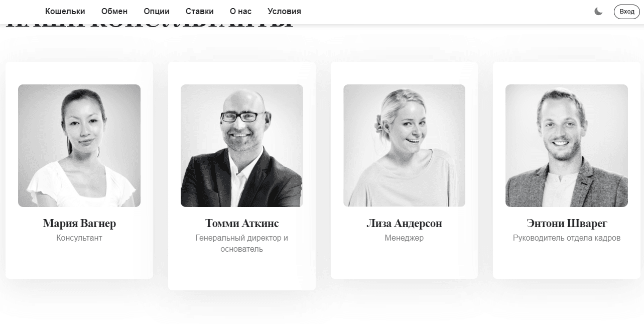Click the photo of Мария Вагнер
The height and width of the screenshot is (324, 644).
point(79,146)
